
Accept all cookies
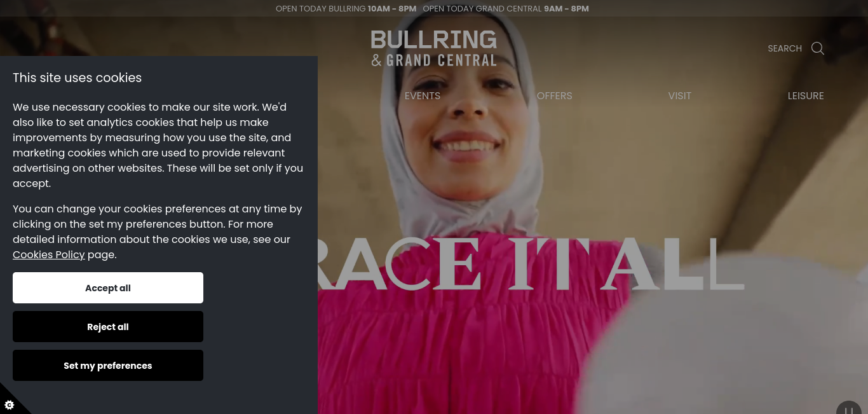click(x=108, y=288)
